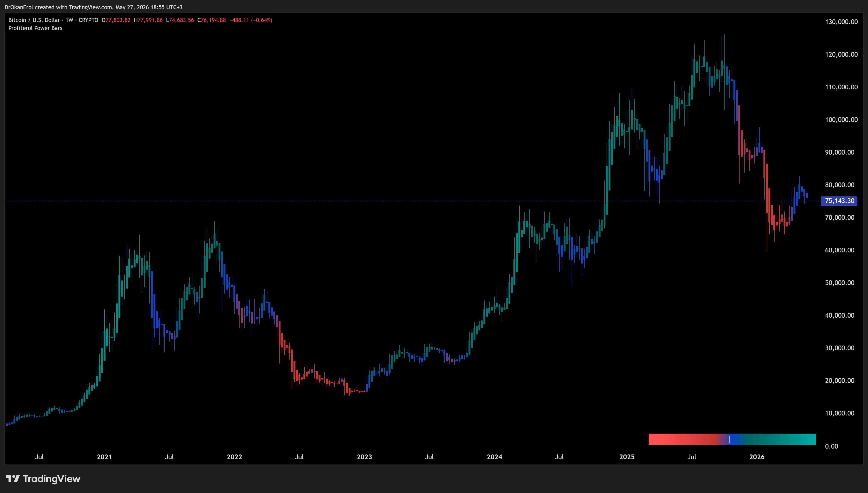Click the 2024 time axis label
The width and height of the screenshot is (868, 493).
coord(494,457)
